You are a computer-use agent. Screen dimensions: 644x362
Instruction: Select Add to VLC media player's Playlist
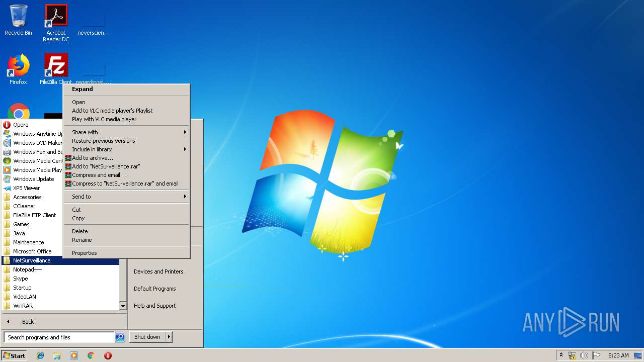pyautogui.click(x=126, y=111)
